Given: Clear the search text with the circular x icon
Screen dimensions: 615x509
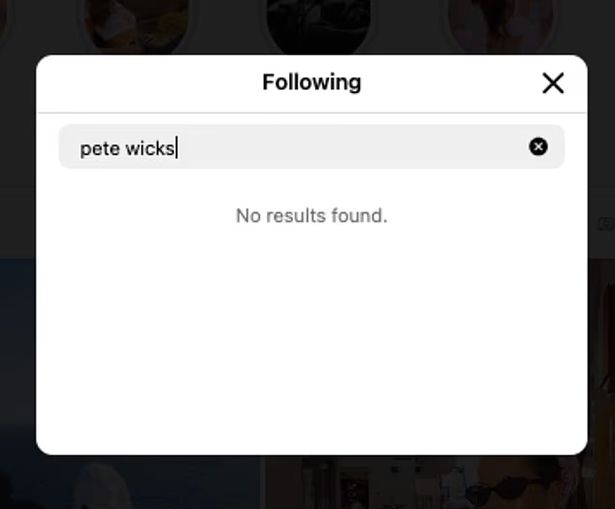Looking at the screenshot, I should click(538, 147).
